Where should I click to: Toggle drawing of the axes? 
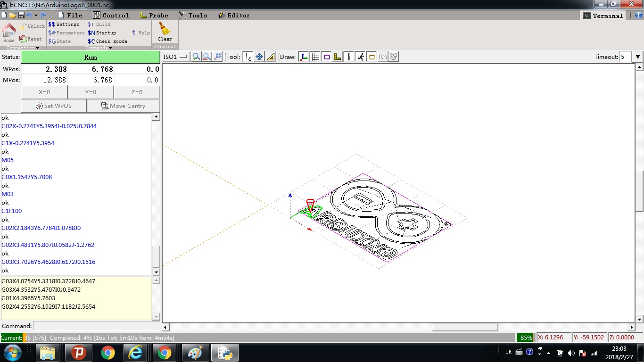click(304, 57)
